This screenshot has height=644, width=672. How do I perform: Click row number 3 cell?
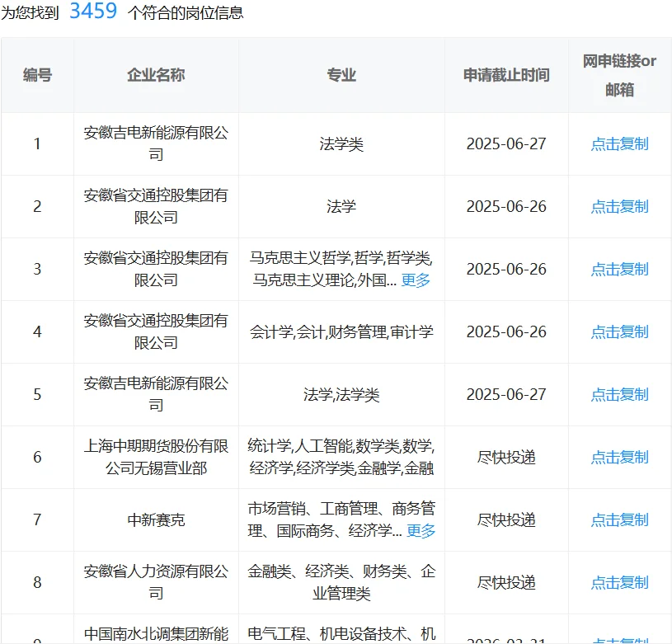pos(37,269)
